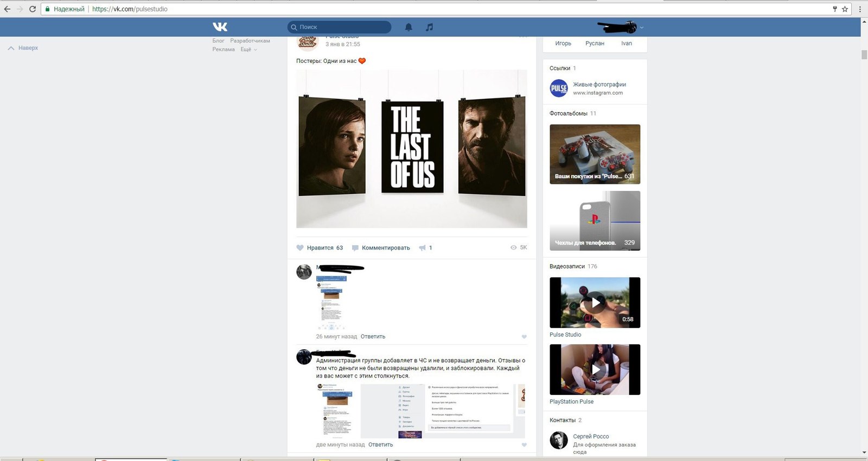This screenshot has width=868, height=461.
Task: Click the secure lock icon in address bar
Action: [x=48, y=9]
